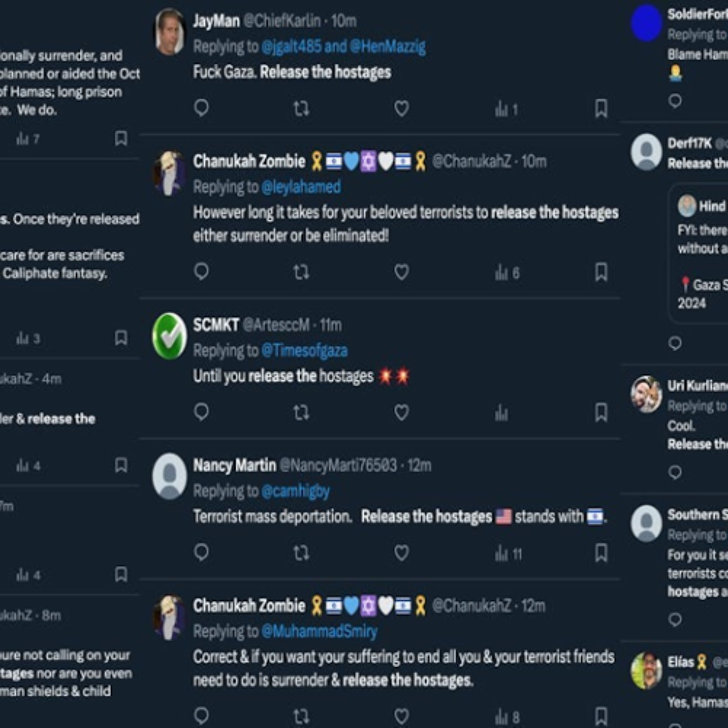Visit the @Timesofgaza profile link
This screenshot has height=728, width=728.
(304, 351)
